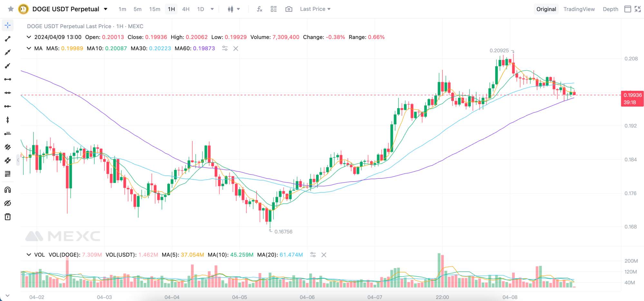Collapse the candle OHLC info row
Image resolution: width=644 pixels, height=301 pixels.
[x=29, y=37]
